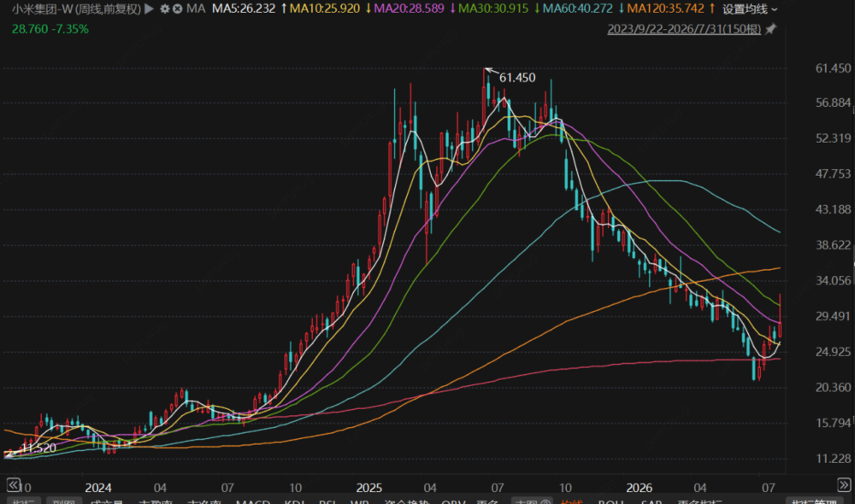Viewport: 855px width, 504px height.
Task: Expand the 设置均线 dropdown
Action: pos(750,9)
